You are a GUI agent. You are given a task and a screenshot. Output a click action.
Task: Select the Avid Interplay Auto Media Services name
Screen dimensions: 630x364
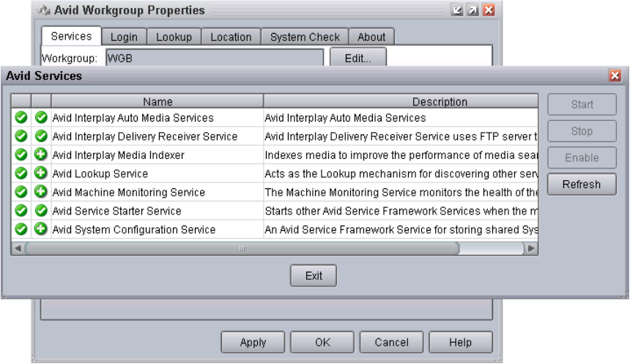click(133, 118)
